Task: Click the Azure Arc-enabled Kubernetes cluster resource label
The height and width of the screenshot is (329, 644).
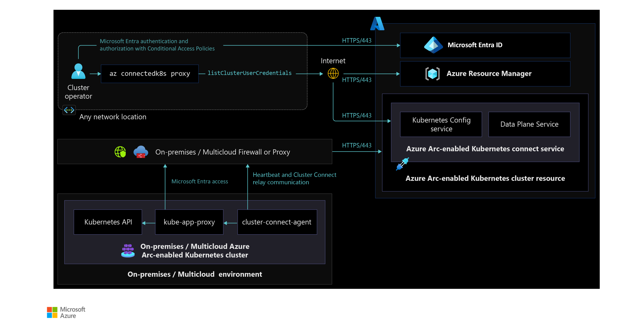Action: pos(485,178)
